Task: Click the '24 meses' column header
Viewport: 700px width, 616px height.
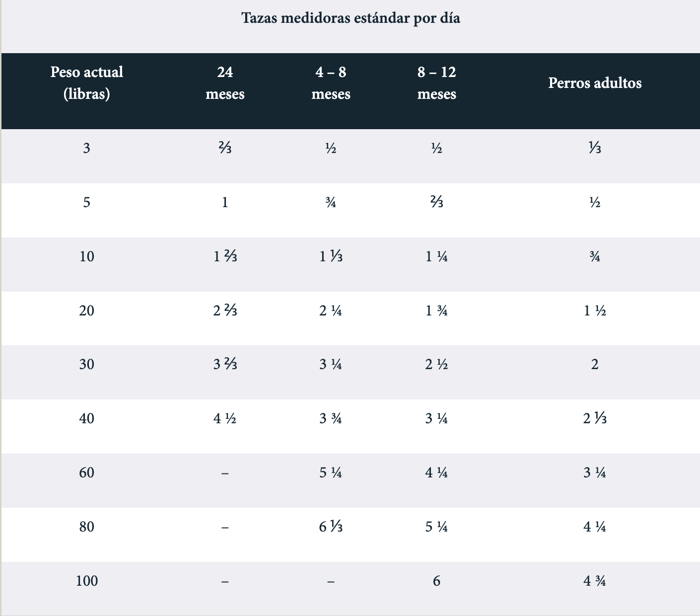Action: pos(225,83)
